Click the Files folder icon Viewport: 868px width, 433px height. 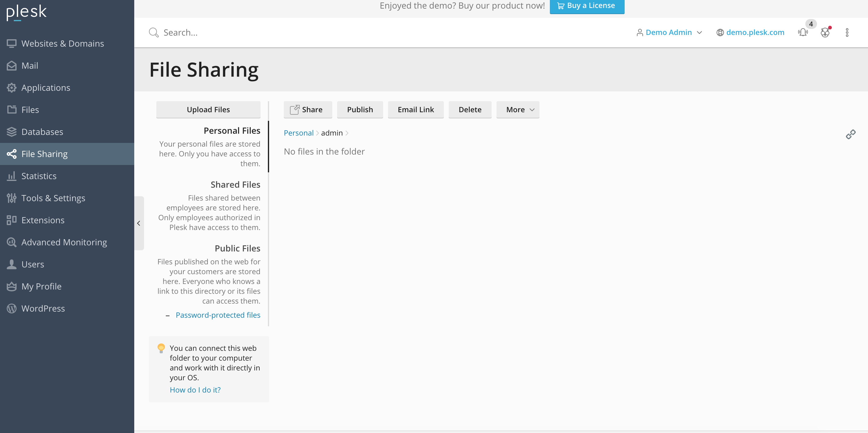[x=11, y=109]
